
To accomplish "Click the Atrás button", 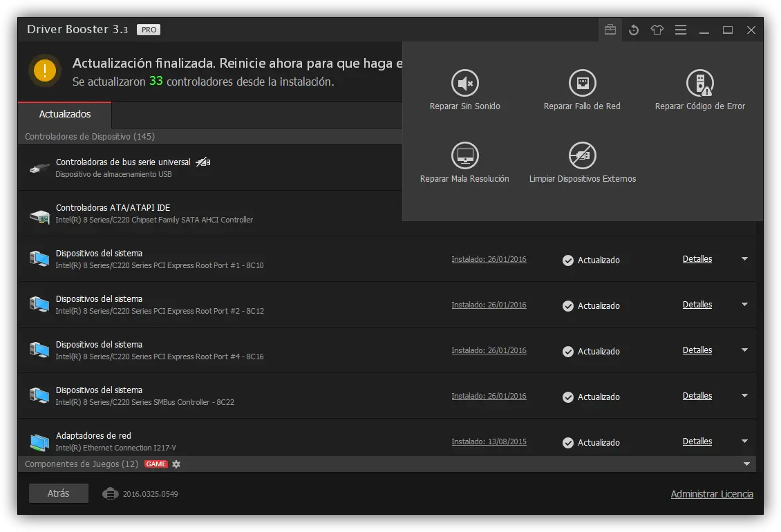I will coord(58,493).
